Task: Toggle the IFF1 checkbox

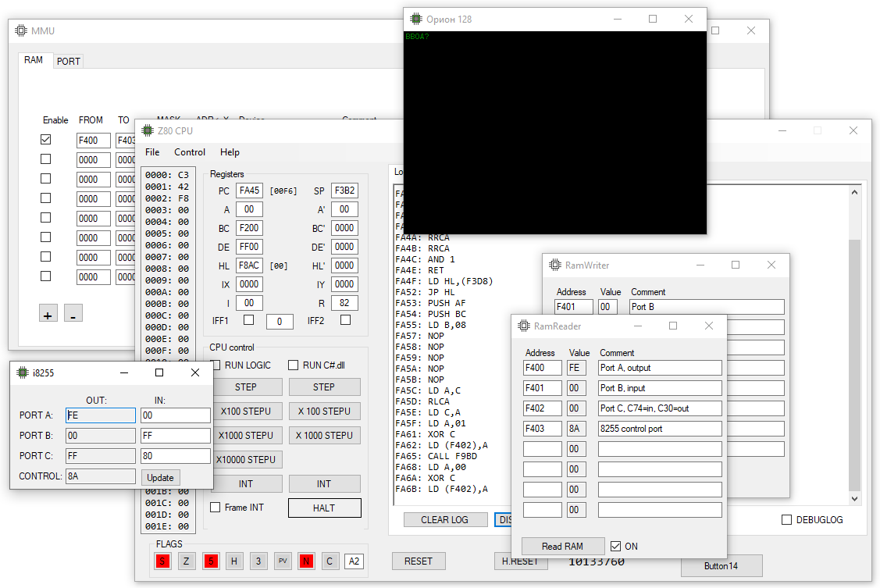Action: [x=248, y=320]
